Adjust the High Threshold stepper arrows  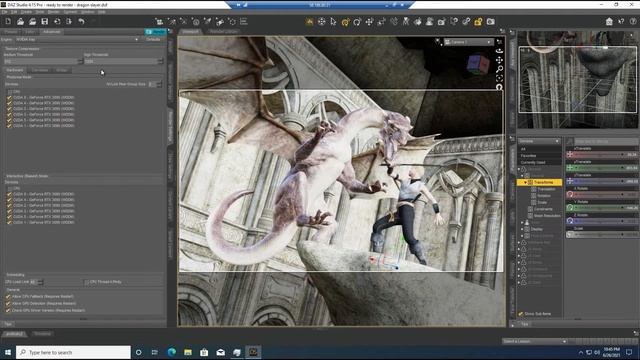click(160, 61)
